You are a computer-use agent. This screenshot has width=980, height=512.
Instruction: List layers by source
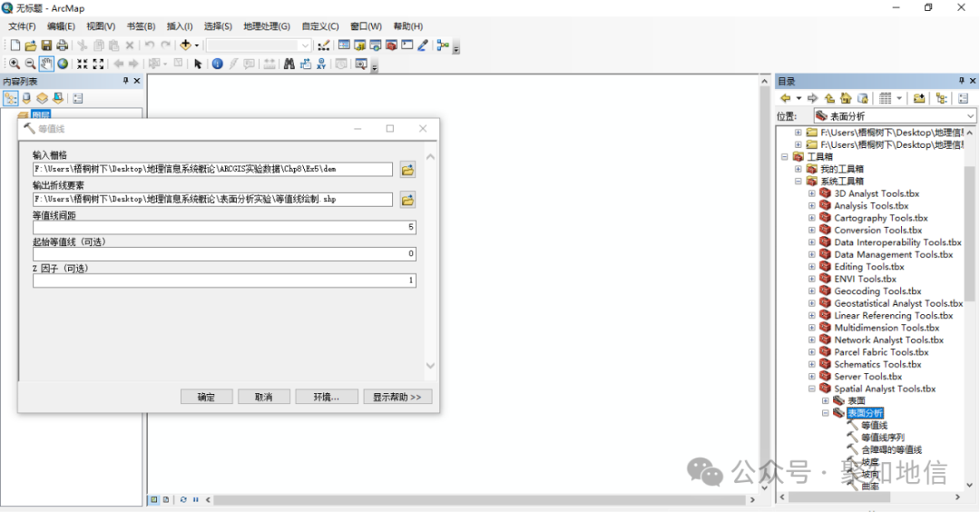(26, 98)
